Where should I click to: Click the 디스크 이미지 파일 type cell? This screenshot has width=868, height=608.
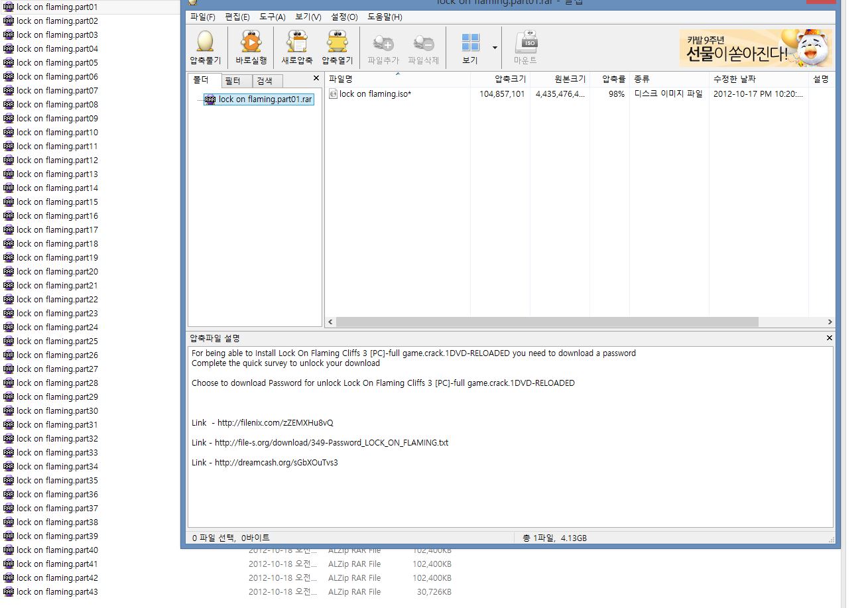[x=668, y=94]
